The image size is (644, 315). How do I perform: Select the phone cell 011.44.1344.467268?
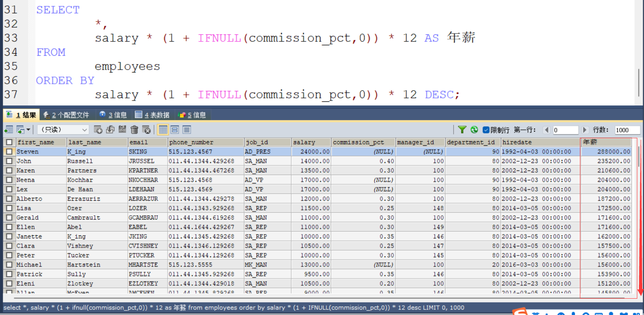point(206,170)
